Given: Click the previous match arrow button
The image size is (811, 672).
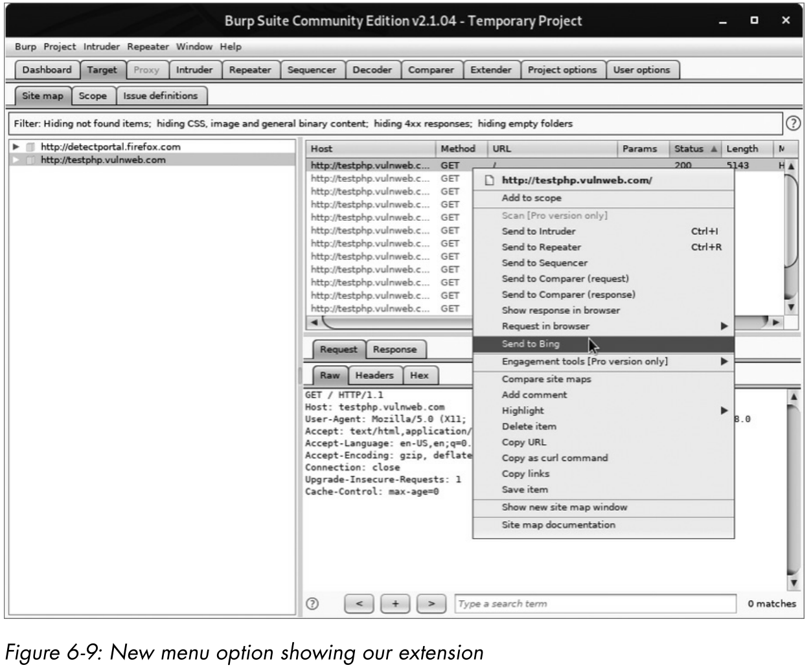Looking at the screenshot, I should click(x=360, y=603).
